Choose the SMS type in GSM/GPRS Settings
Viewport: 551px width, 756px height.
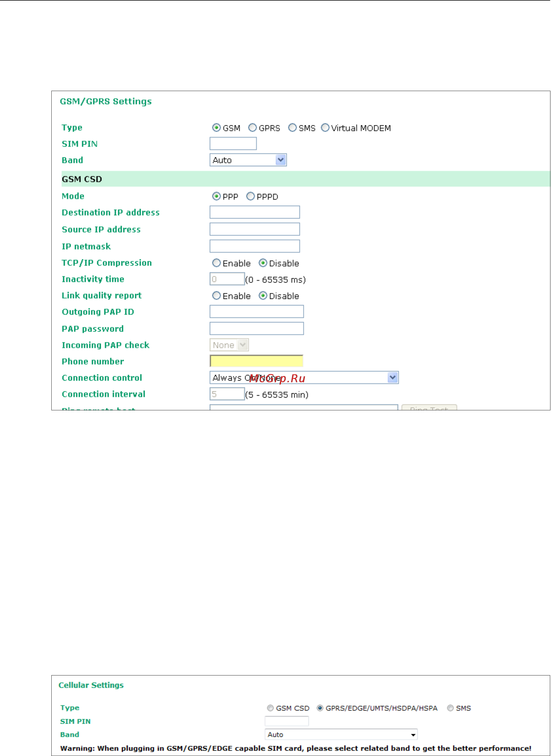point(292,128)
